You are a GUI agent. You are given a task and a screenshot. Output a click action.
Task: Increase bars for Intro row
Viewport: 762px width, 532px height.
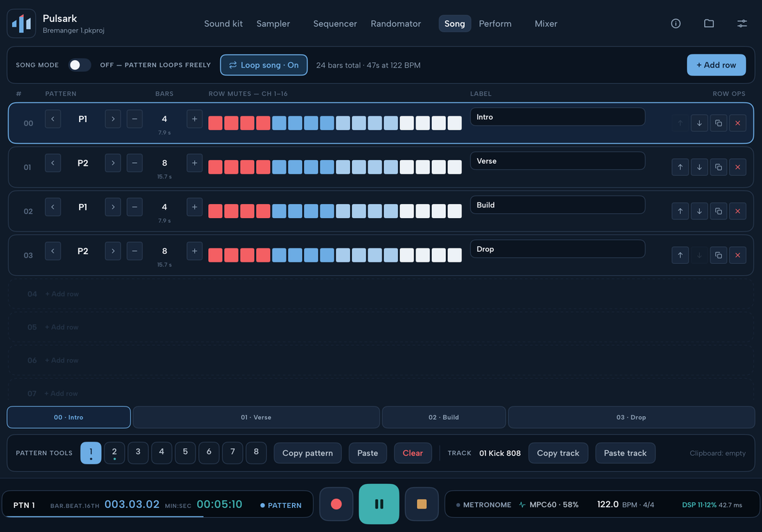pyautogui.click(x=195, y=119)
